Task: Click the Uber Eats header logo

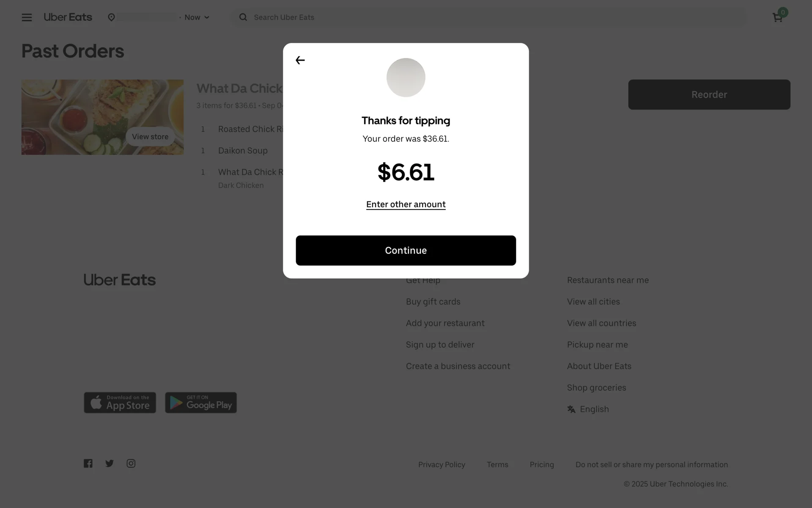Action: tap(68, 17)
